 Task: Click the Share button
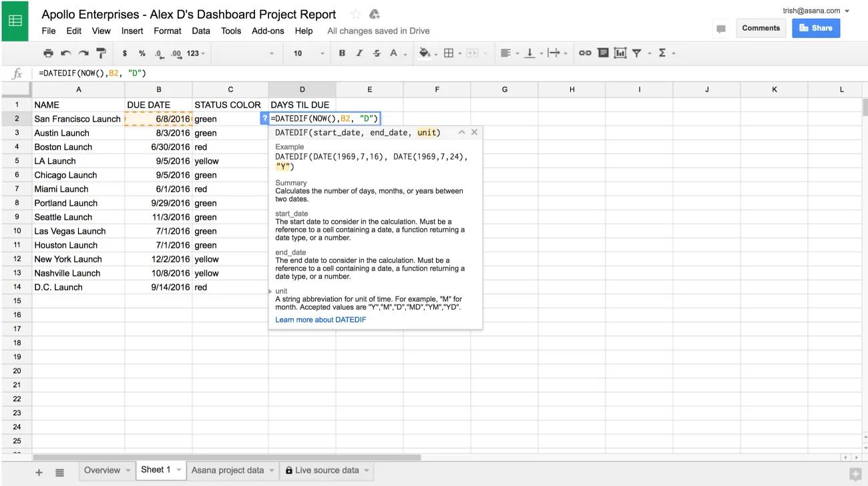coord(815,27)
